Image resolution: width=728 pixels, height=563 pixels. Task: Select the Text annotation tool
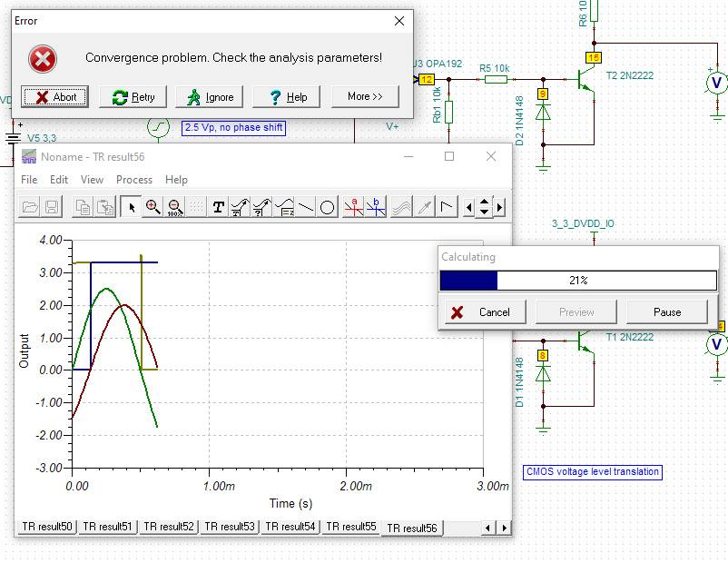[218, 207]
